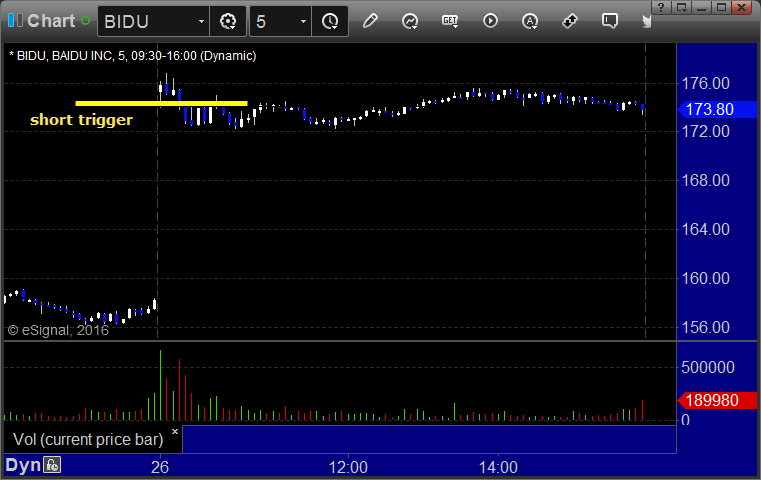
Task: Close the chart window with red X
Action: 742,7
